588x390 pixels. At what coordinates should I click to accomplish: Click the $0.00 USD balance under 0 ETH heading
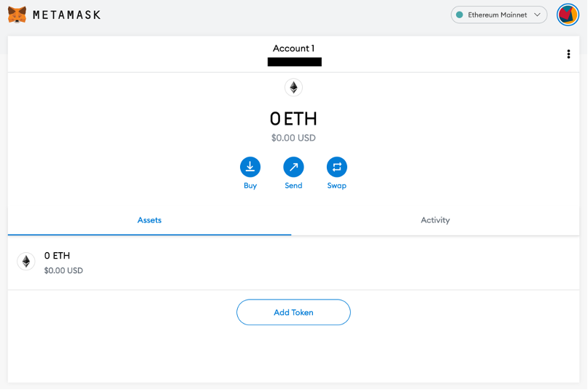[x=293, y=138]
